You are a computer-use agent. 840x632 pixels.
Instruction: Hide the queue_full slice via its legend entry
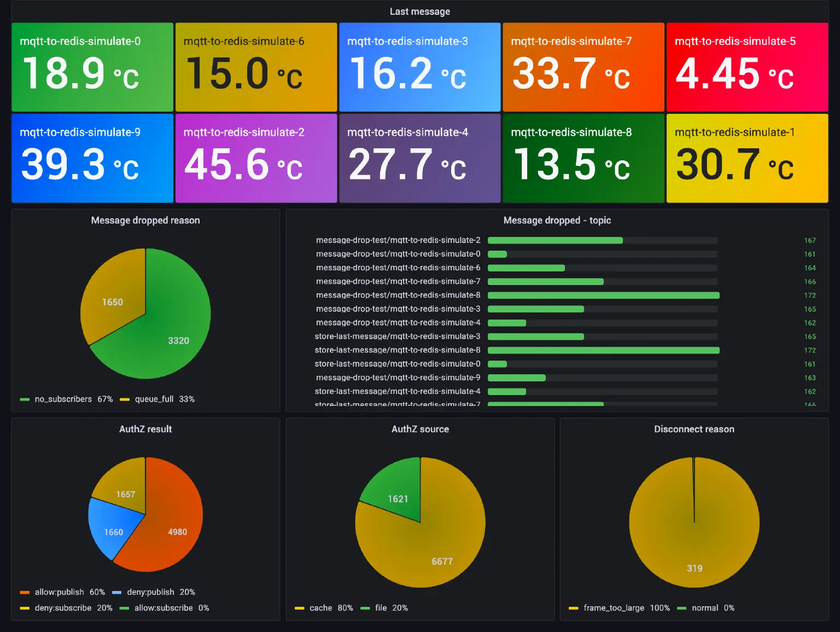coord(154,399)
